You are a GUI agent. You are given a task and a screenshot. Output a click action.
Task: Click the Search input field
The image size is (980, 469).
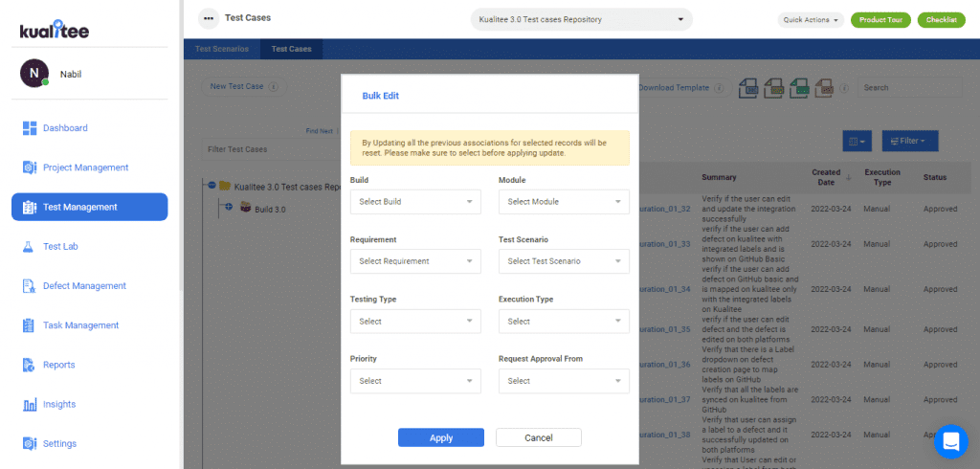coord(909,88)
